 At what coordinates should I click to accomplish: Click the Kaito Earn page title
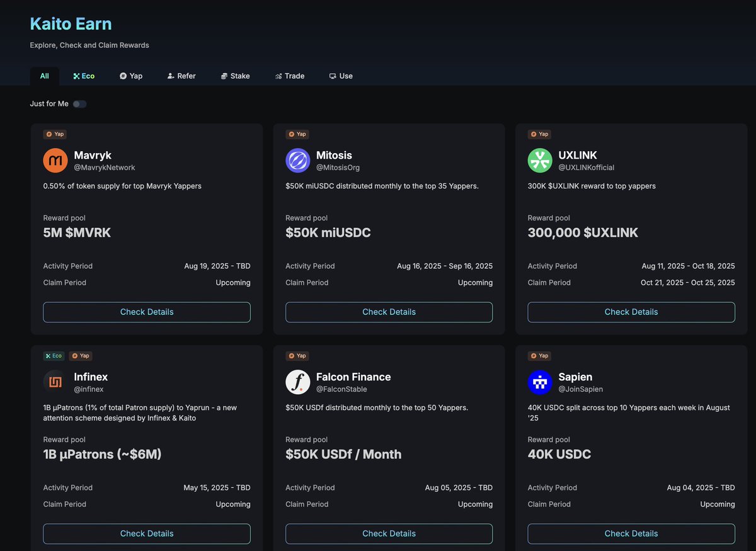(x=71, y=24)
